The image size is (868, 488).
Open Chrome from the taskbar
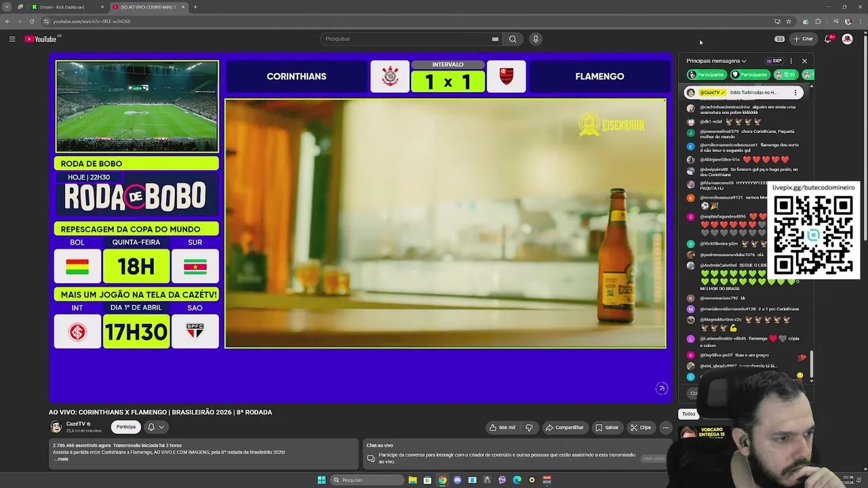442,480
